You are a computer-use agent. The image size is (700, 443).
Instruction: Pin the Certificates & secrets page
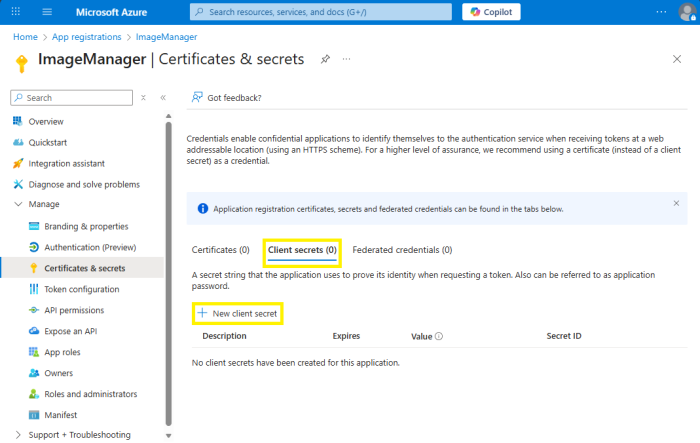[x=325, y=60]
